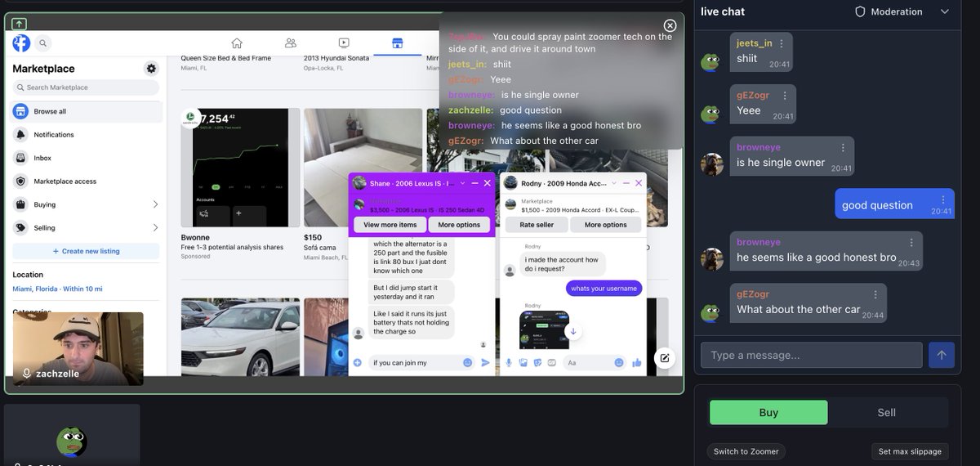The image size is (980, 466).
Task: Click the zachzelle webcam tile
Action: click(x=78, y=349)
